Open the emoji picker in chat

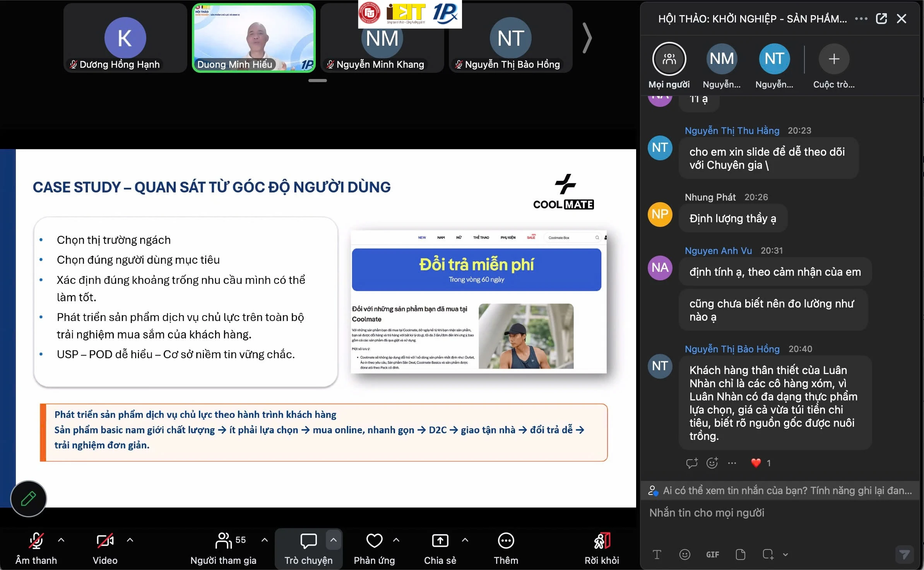684,555
